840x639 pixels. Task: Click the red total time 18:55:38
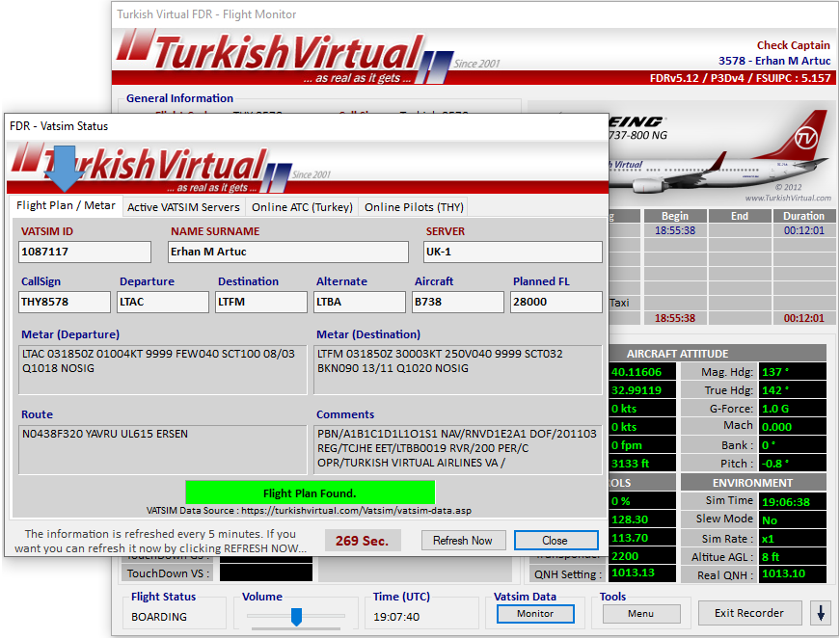pyautogui.click(x=675, y=318)
